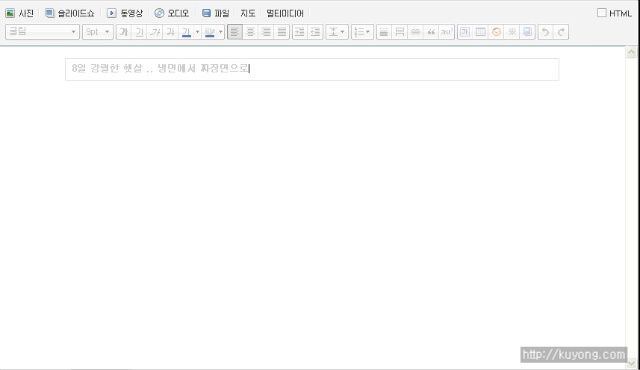Open the 지도 map insert option

(248, 13)
